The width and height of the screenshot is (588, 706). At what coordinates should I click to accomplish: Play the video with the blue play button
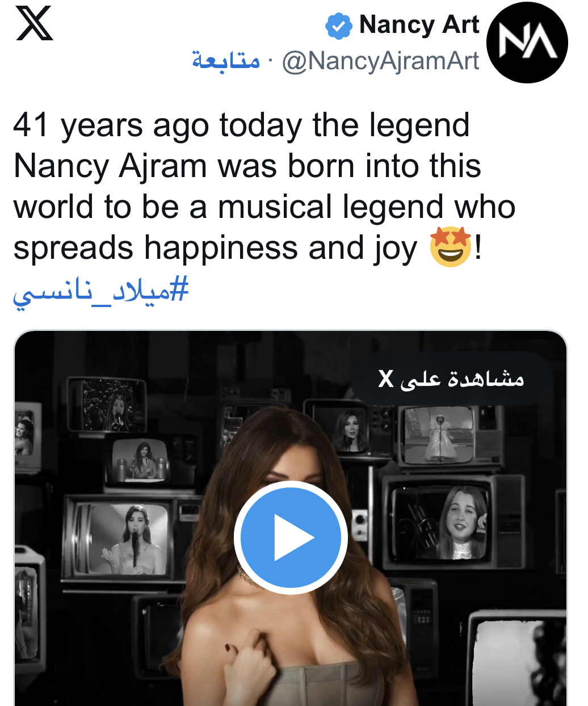(291, 537)
